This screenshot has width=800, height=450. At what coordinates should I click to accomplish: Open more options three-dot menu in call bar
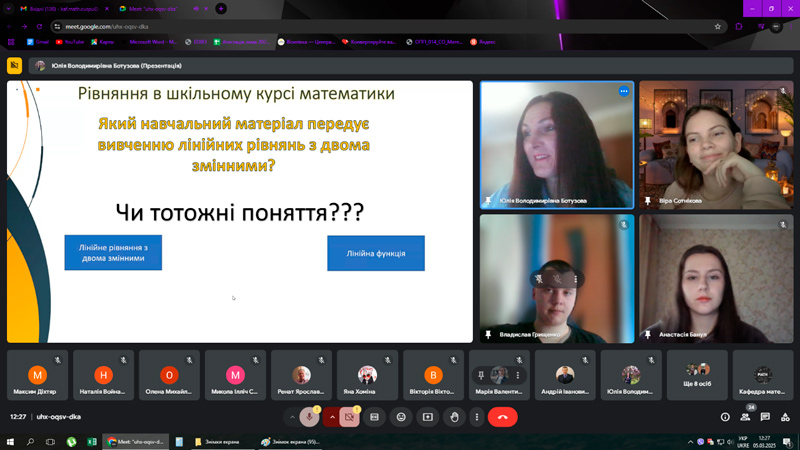point(477,417)
